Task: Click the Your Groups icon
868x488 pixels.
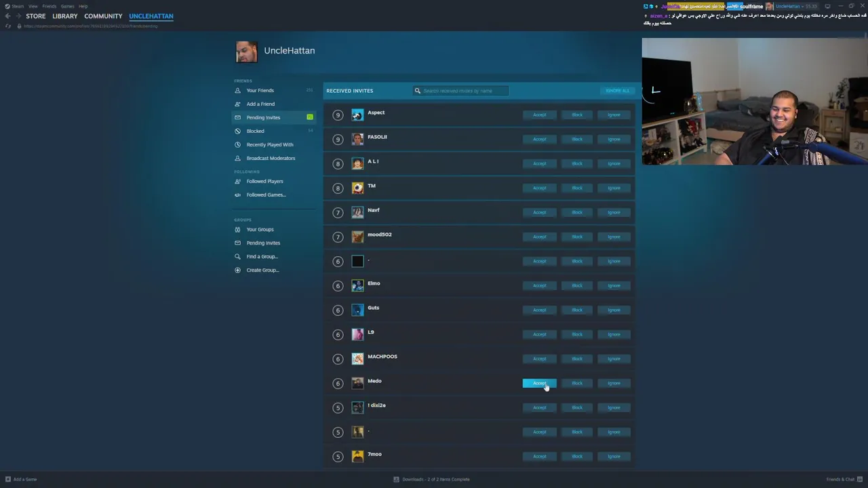Action: [x=237, y=229]
